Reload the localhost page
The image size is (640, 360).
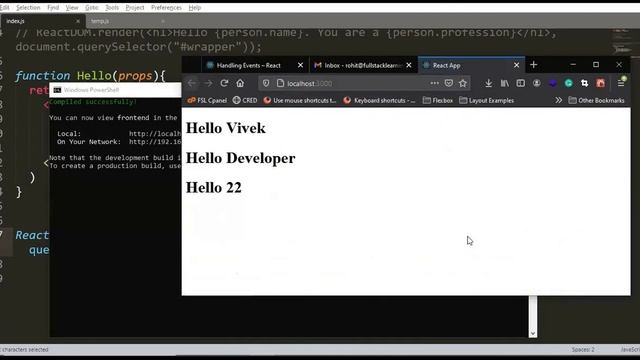[x=224, y=83]
